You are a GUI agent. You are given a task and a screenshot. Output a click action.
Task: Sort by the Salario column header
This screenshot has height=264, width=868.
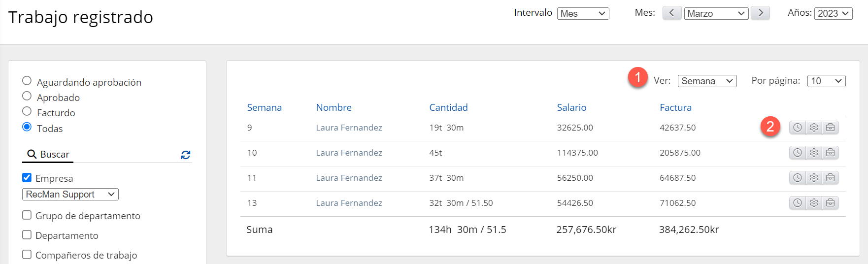[x=571, y=107]
